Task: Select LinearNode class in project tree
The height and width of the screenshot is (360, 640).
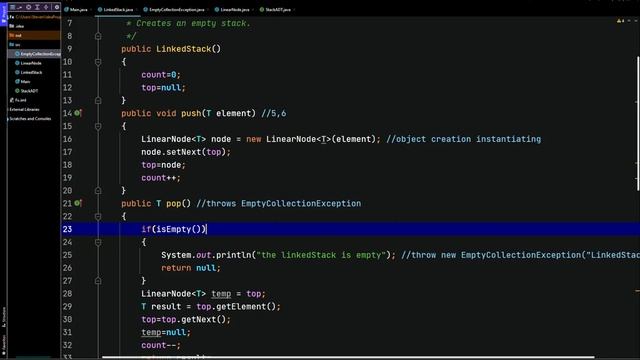Action: click(x=29, y=63)
